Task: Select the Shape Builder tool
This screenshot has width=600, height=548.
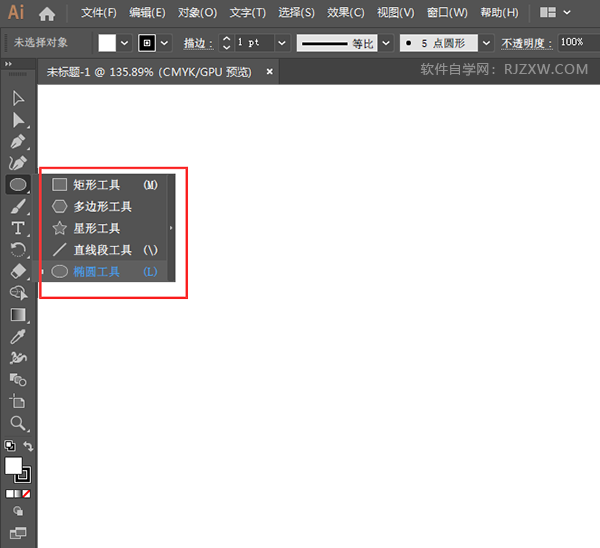Action: point(18,293)
